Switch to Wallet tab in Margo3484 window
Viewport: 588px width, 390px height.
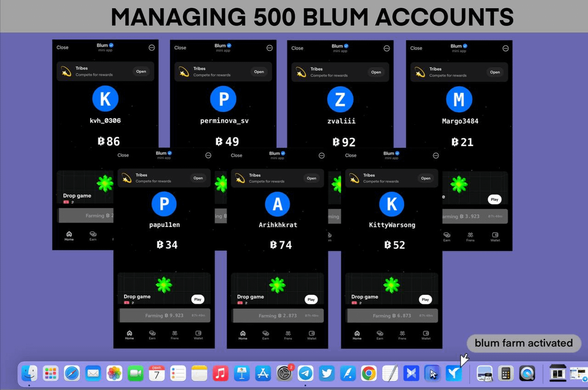[495, 237]
